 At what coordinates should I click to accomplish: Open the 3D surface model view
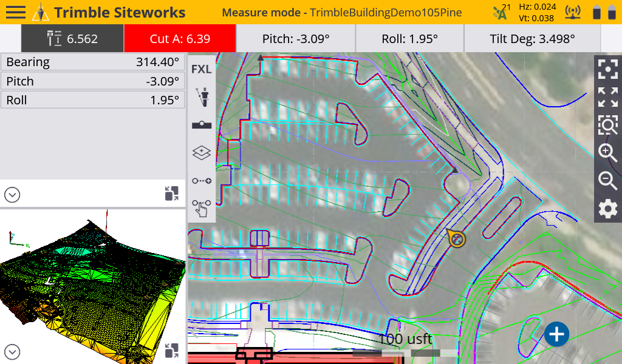click(x=93, y=286)
